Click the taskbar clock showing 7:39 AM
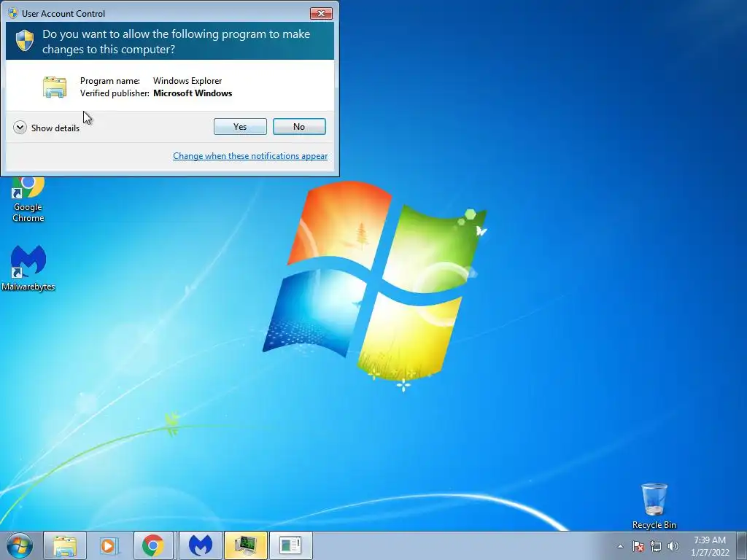 (710, 546)
